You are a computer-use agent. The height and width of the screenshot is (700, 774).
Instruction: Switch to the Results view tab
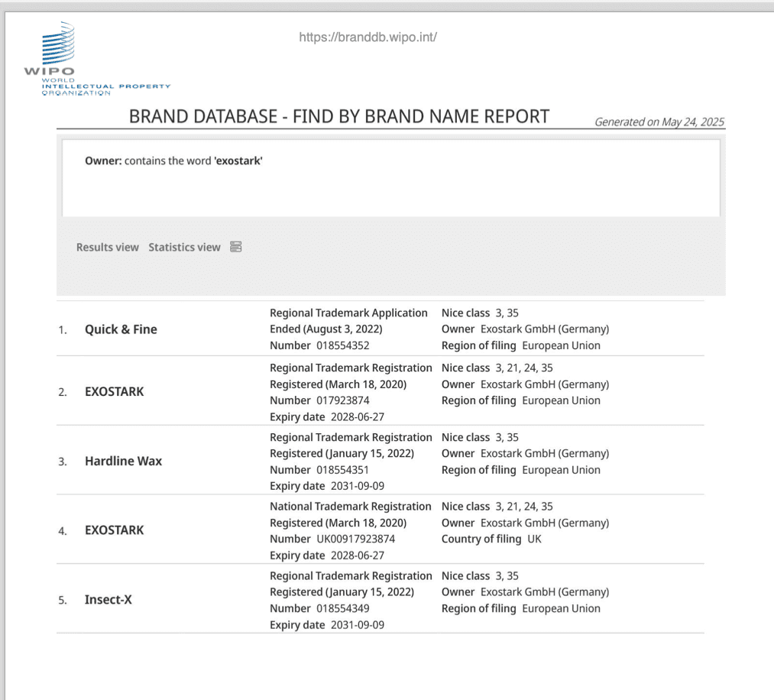[108, 247]
